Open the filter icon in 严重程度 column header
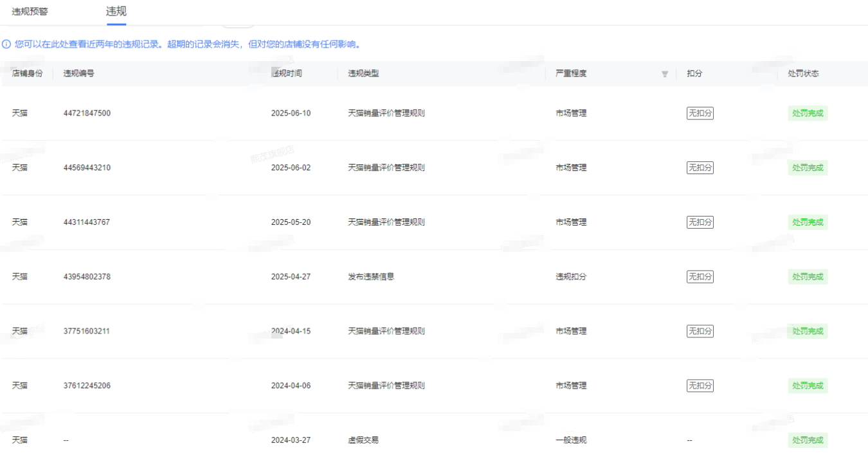 pyautogui.click(x=665, y=74)
